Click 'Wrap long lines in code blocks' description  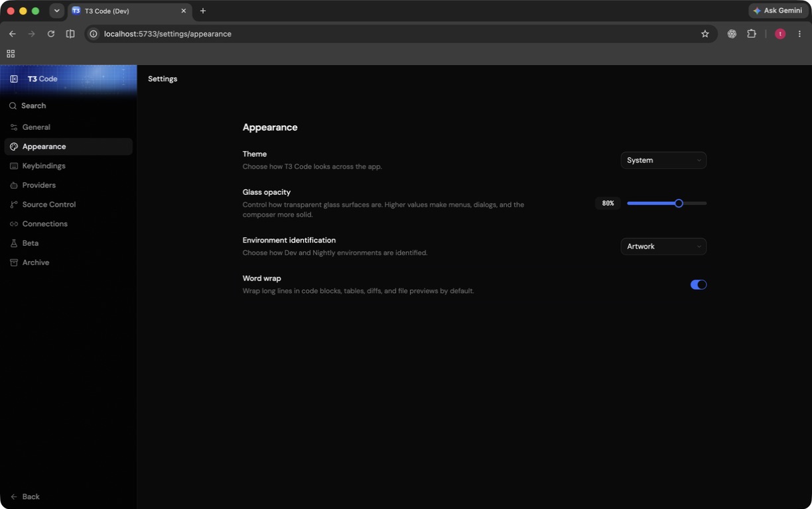(x=358, y=292)
